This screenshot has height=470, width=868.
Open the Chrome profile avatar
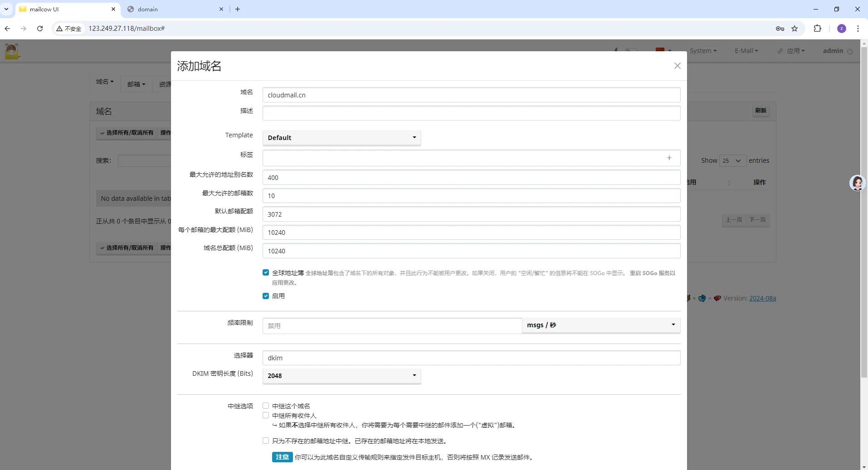tap(842, 29)
